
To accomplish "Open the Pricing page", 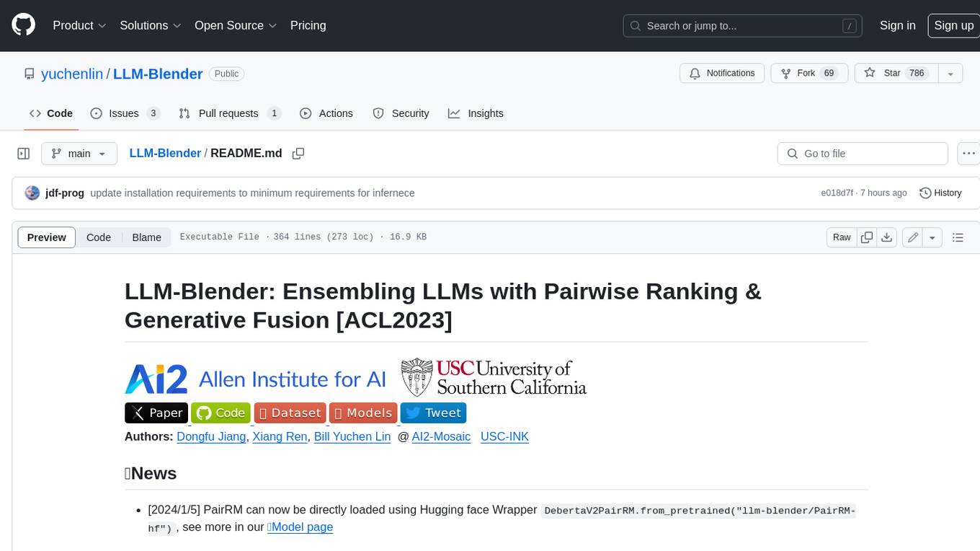I will [308, 25].
